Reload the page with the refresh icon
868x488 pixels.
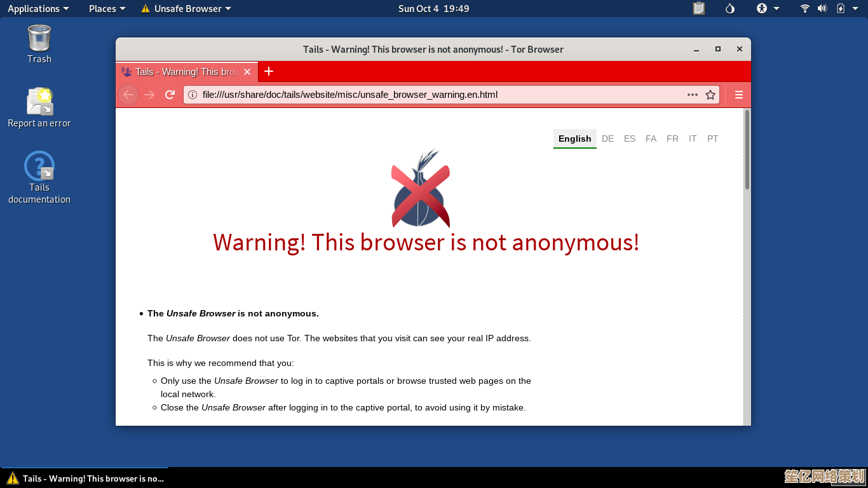(x=170, y=95)
